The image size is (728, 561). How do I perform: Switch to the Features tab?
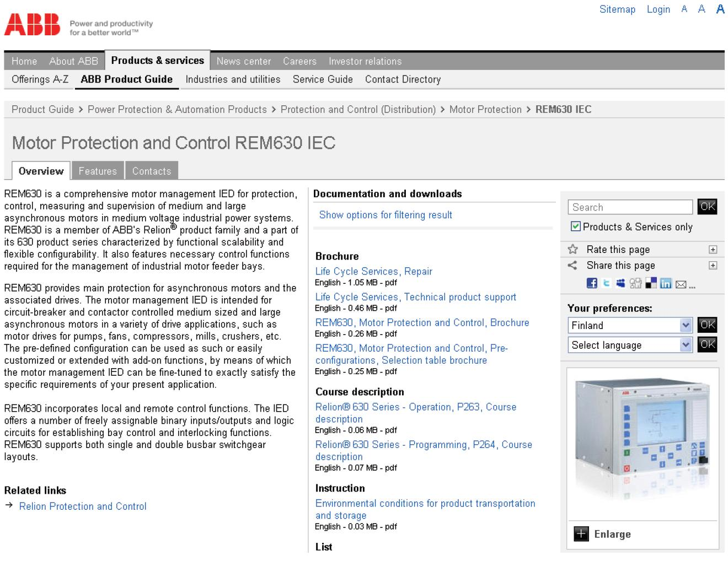click(98, 171)
